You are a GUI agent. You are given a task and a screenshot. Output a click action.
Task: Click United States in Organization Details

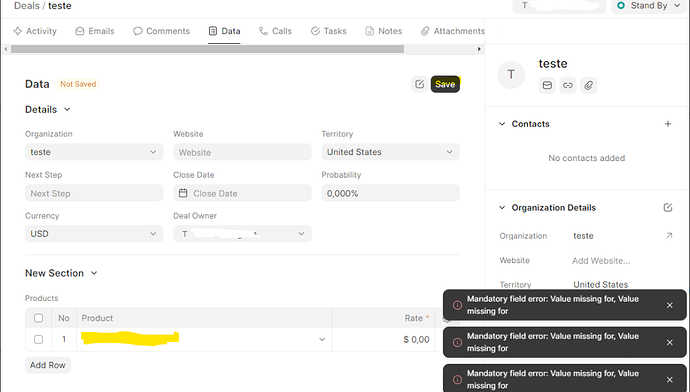(600, 285)
